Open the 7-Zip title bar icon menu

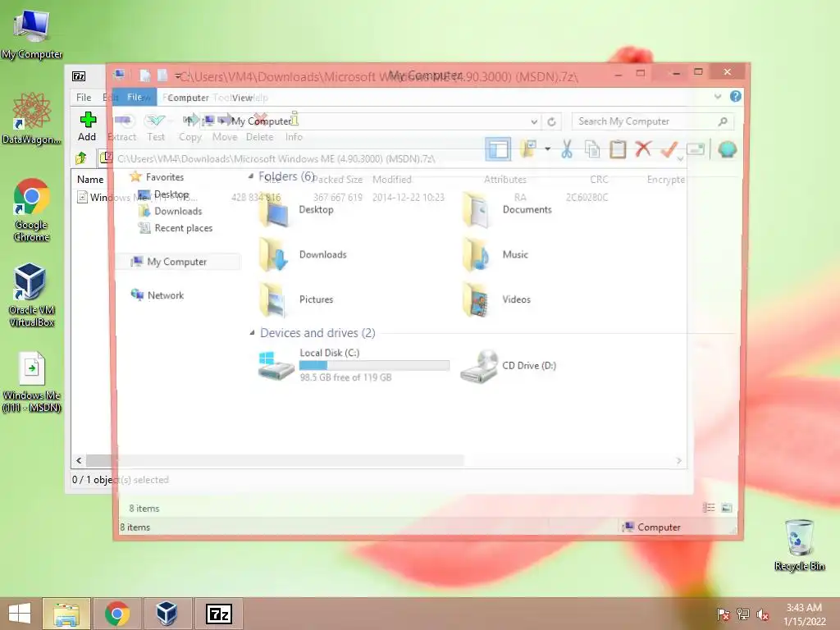pos(79,76)
